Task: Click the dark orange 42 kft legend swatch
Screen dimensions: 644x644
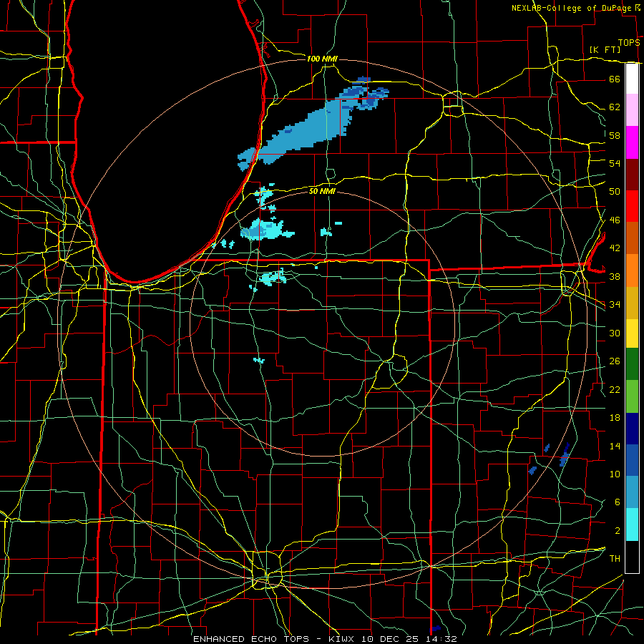Action: tap(632, 238)
